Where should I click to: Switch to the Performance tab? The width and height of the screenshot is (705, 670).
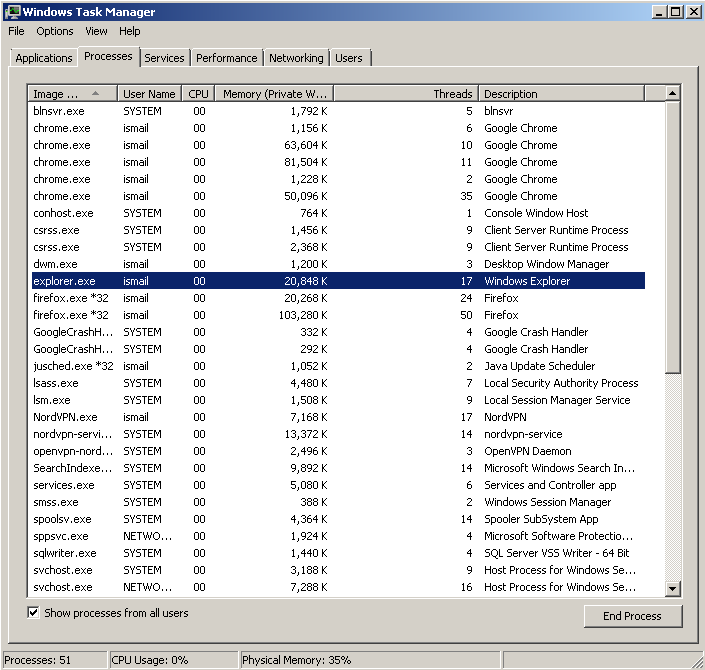coord(227,58)
